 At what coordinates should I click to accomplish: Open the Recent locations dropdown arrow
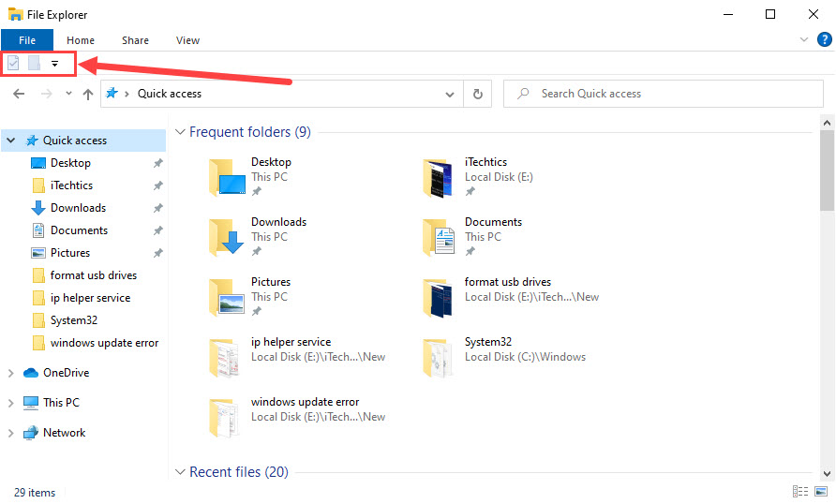(x=69, y=94)
